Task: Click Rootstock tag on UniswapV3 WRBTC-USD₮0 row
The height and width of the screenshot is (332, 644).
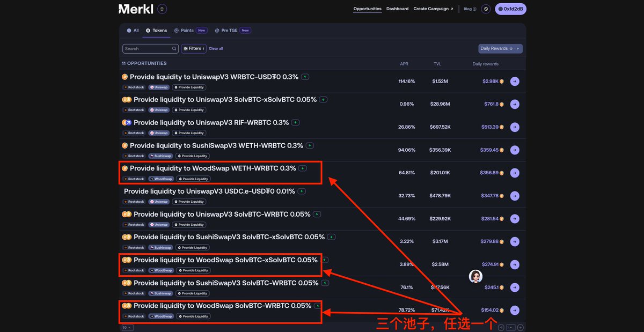Action: tap(134, 87)
